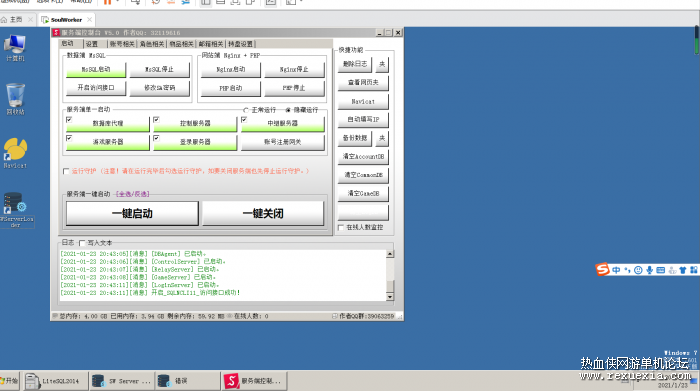Image resolution: width=700 pixels, height=391 pixels.
Task: Select the 正常运行 radio button
Action: (246, 110)
